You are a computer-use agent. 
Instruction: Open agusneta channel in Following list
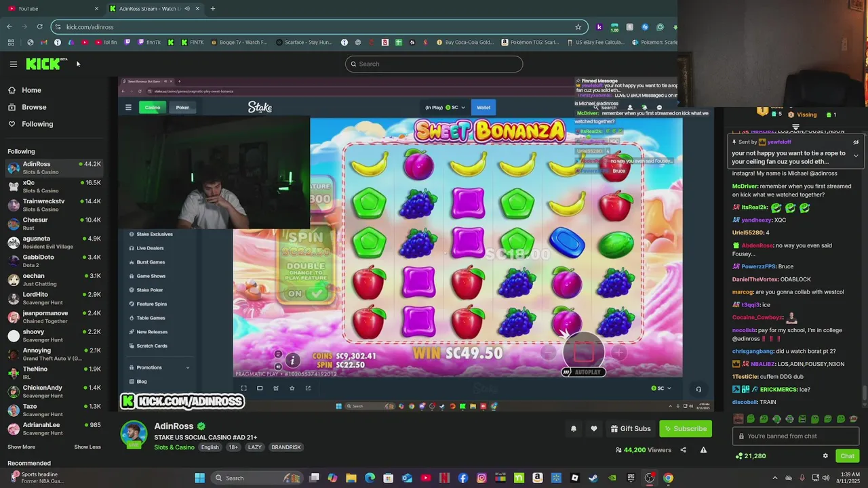point(54,242)
